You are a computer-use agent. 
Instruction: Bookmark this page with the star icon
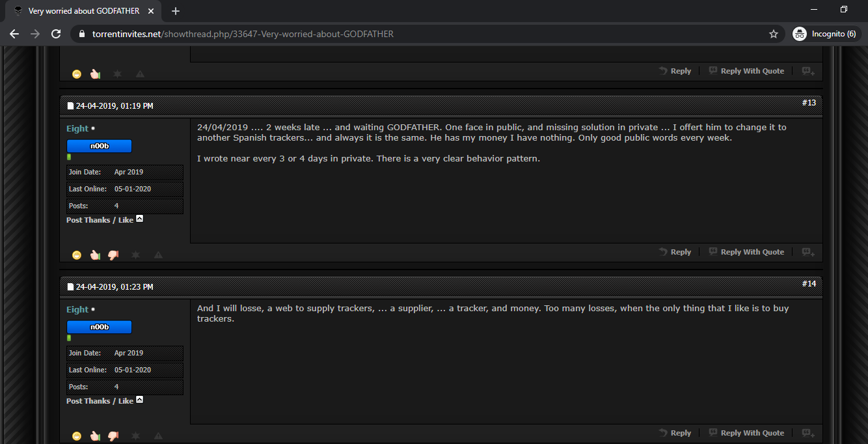[774, 34]
